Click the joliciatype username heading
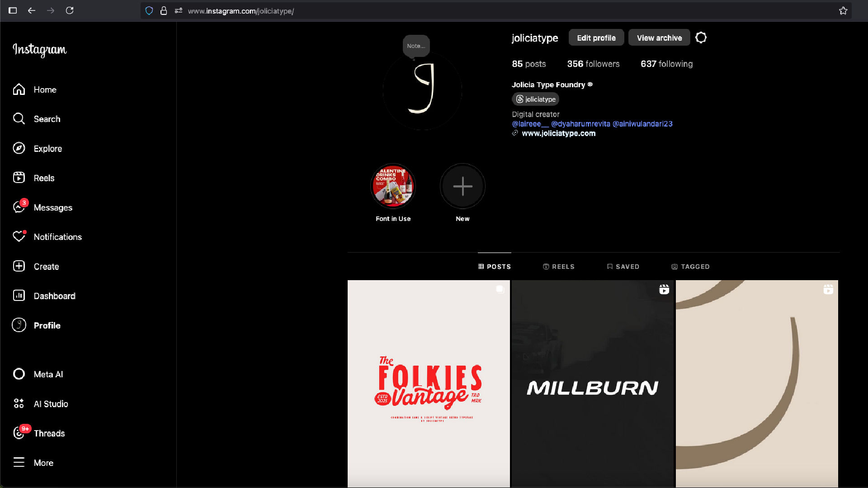 (535, 38)
